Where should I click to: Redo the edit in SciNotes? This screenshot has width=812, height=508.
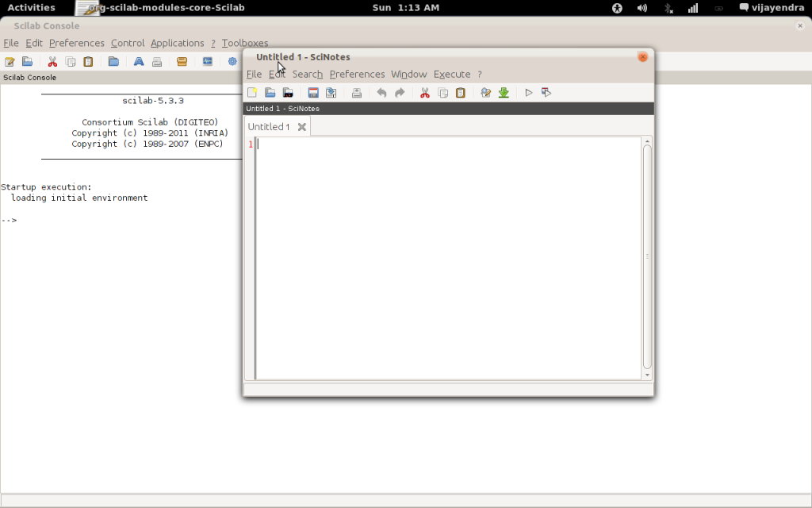coord(400,93)
